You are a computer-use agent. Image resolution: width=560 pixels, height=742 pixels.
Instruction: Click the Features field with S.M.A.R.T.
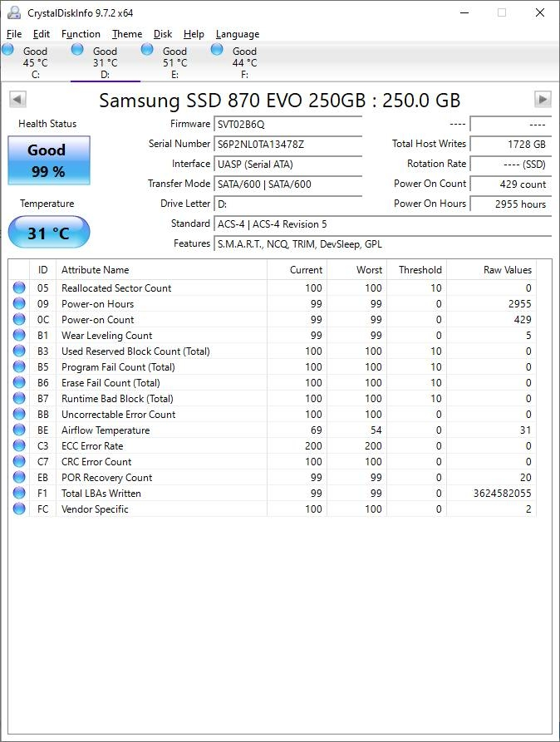[382, 243]
